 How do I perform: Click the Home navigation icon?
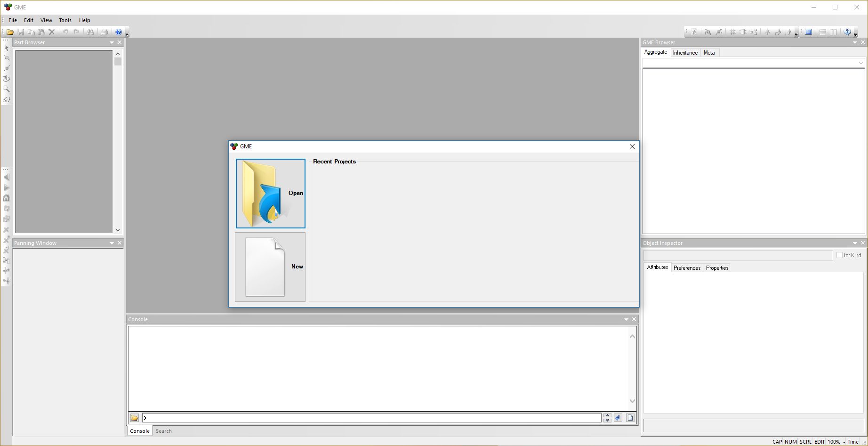tap(7, 198)
